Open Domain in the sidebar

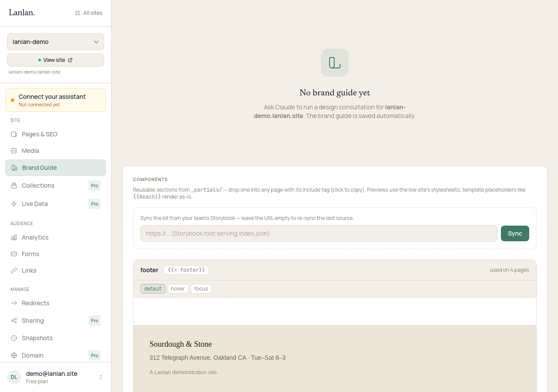(55, 355)
